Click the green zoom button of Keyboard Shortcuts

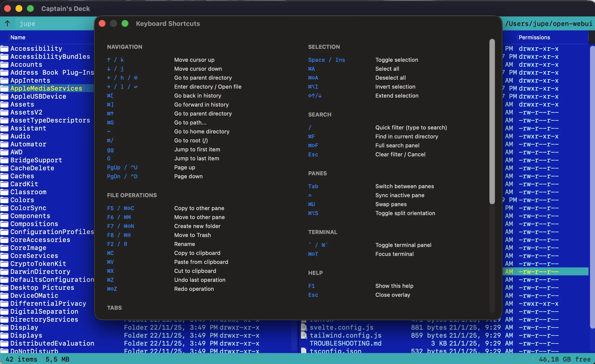[x=125, y=24]
